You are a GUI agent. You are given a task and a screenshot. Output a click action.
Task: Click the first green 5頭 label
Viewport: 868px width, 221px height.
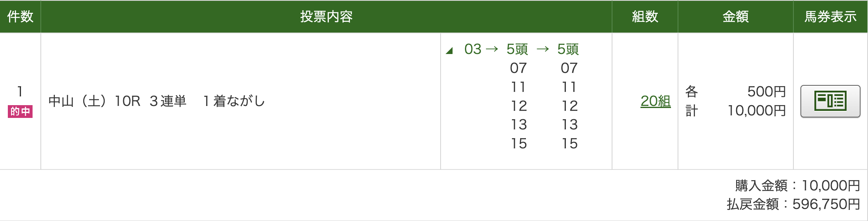517,49
